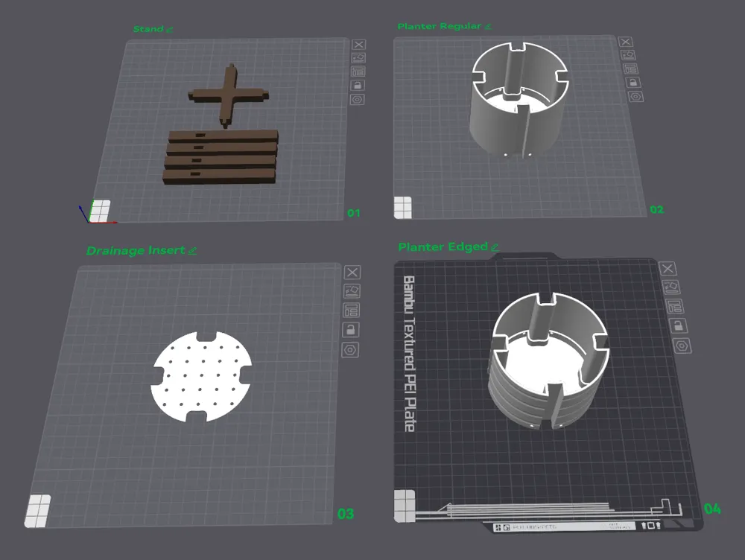
Task: Lock the Planter Regular plate
Action: point(632,82)
